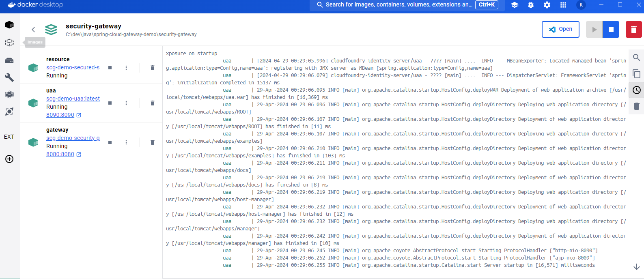Delete the uaa container
The width and height of the screenshot is (644, 279).
coord(153,103)
